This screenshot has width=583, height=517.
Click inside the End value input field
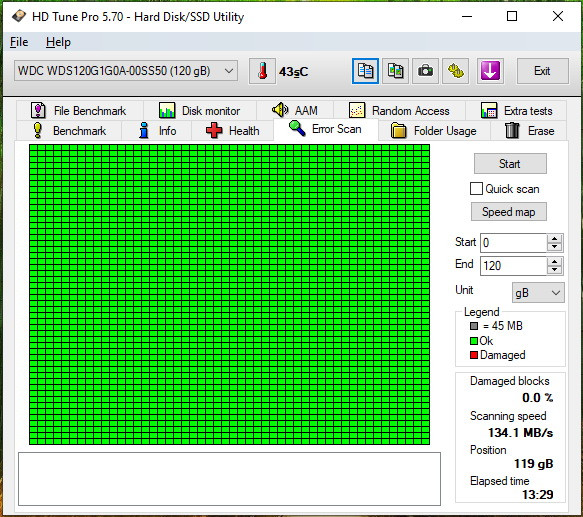[x=513, y=266]
